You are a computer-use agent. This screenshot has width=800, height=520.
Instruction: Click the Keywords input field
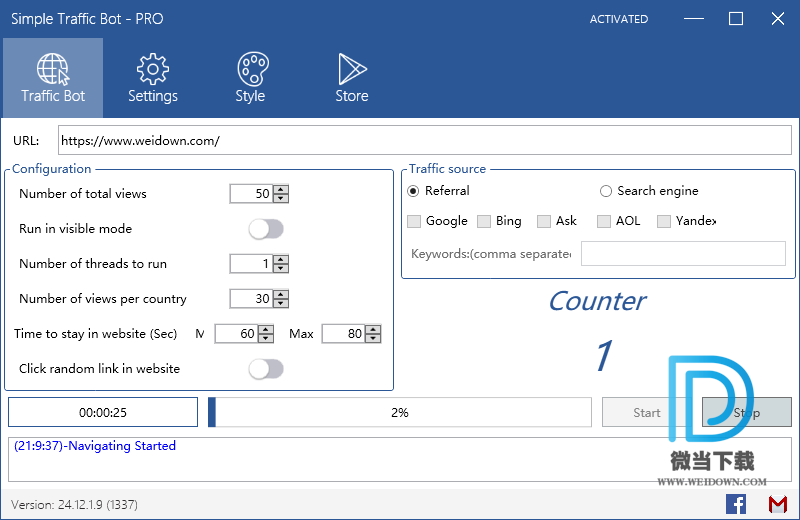[x=683, y=254]
